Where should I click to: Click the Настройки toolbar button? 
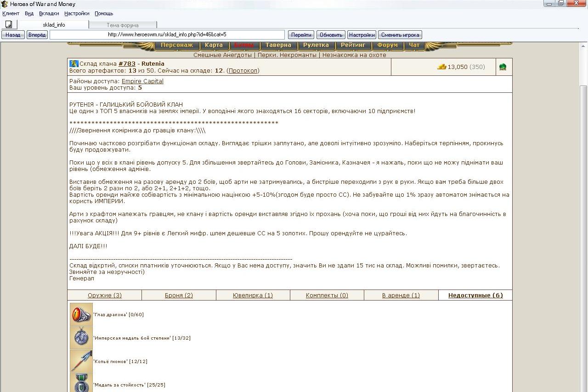tap(362, 35)
